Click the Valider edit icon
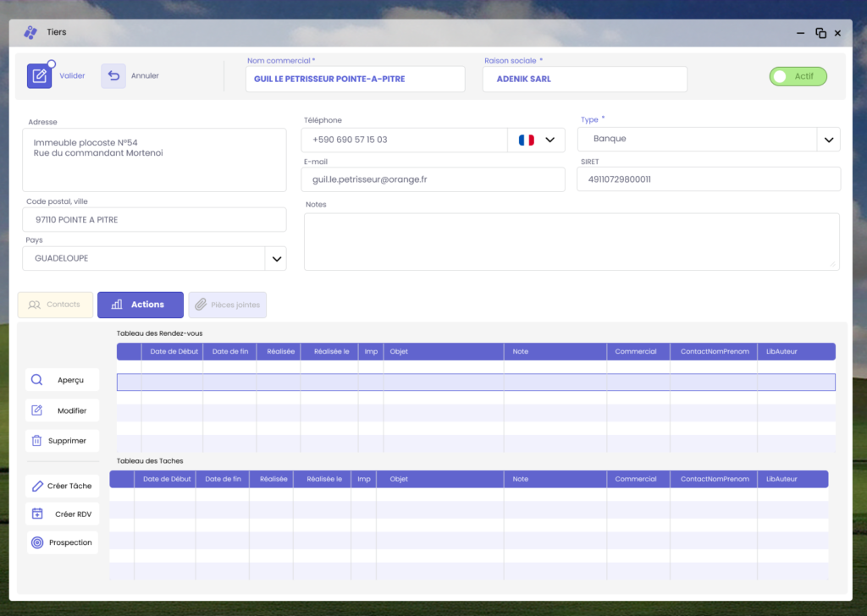867x616 pixels. click(39, 76)
